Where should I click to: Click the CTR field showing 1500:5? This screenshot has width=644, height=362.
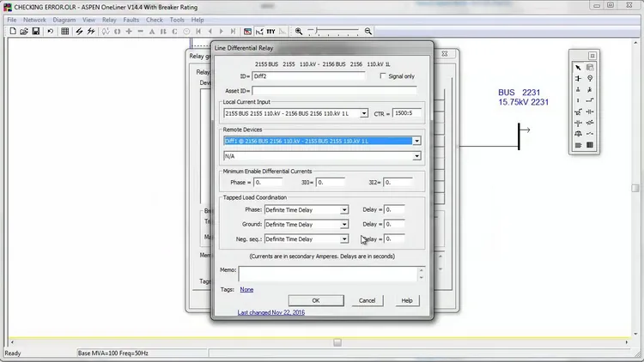coord(407,113)
